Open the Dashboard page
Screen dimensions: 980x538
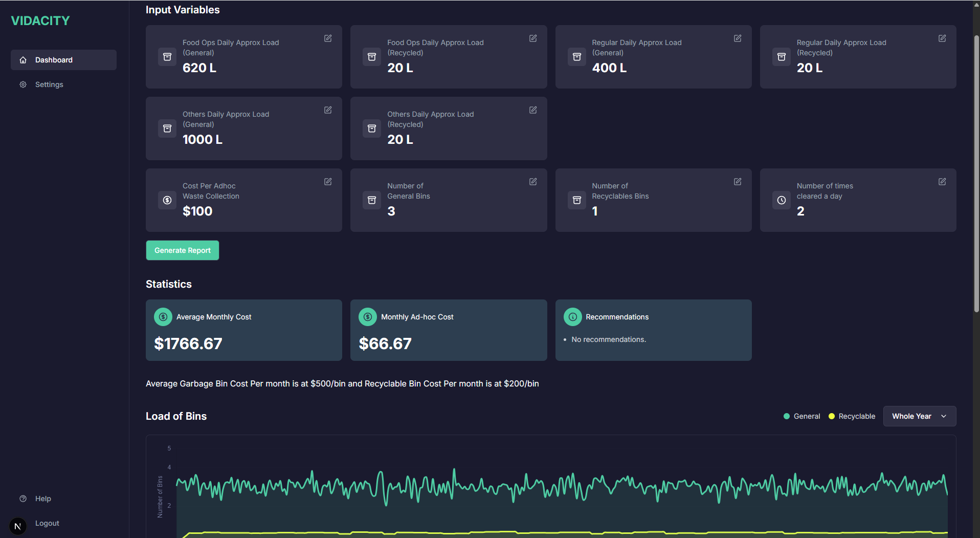coord(63,60)
